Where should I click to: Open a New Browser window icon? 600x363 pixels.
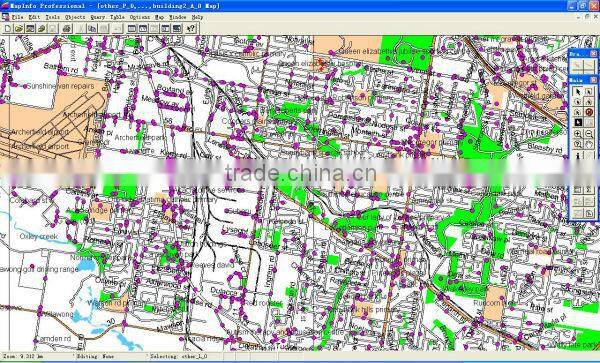[132, 28]
